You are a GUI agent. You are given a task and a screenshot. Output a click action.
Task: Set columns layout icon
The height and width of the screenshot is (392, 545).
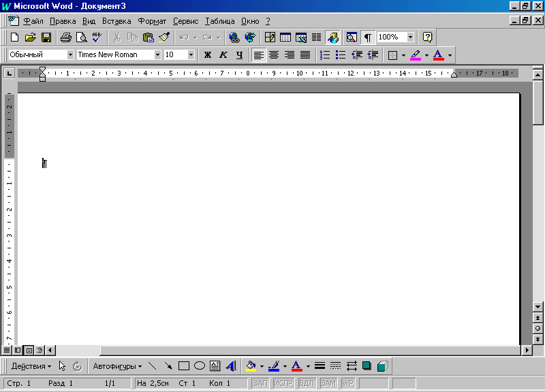point(316,37)
